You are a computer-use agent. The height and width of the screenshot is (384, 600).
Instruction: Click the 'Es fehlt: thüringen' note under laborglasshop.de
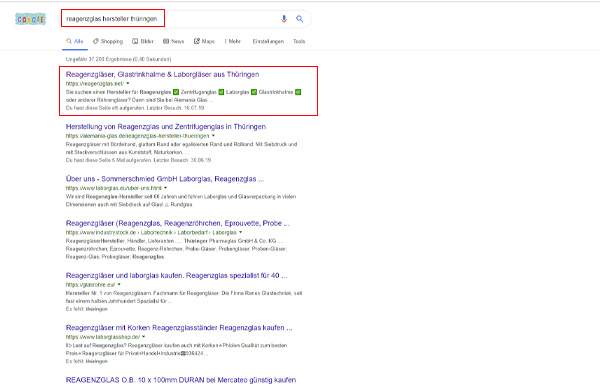click(x=86, y=361)
